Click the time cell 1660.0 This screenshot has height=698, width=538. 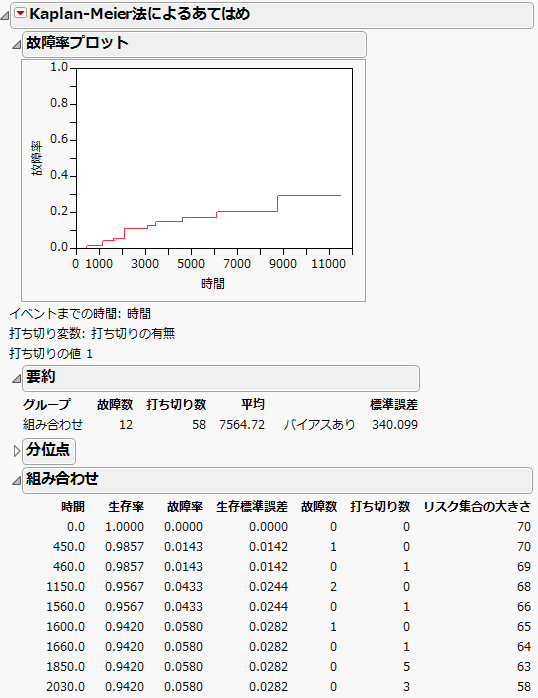point(65,646)
